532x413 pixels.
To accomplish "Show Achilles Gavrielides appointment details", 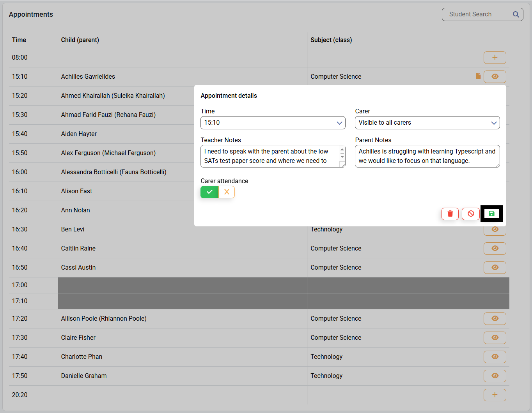I will (495, 76).
